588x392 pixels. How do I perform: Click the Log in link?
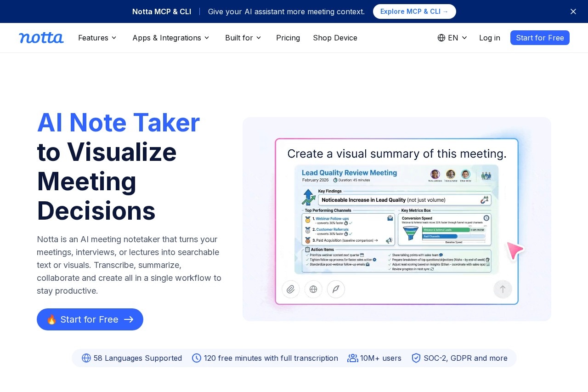(490, 38)
